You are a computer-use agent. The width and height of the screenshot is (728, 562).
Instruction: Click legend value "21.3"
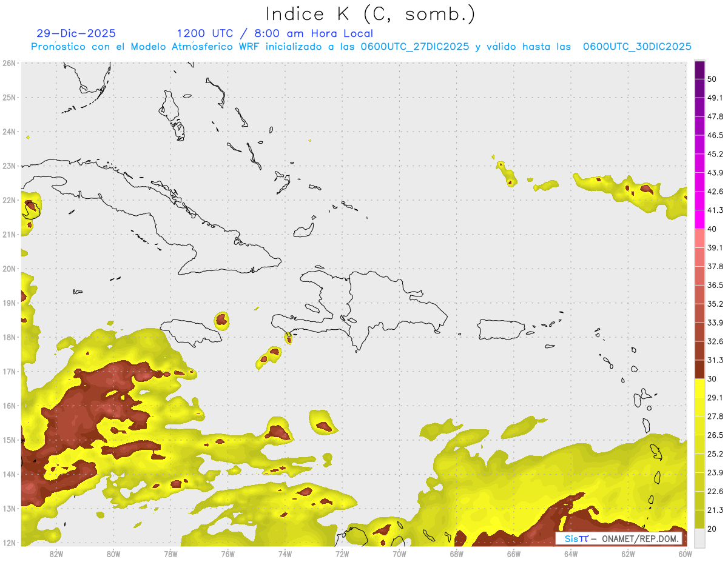715,510
